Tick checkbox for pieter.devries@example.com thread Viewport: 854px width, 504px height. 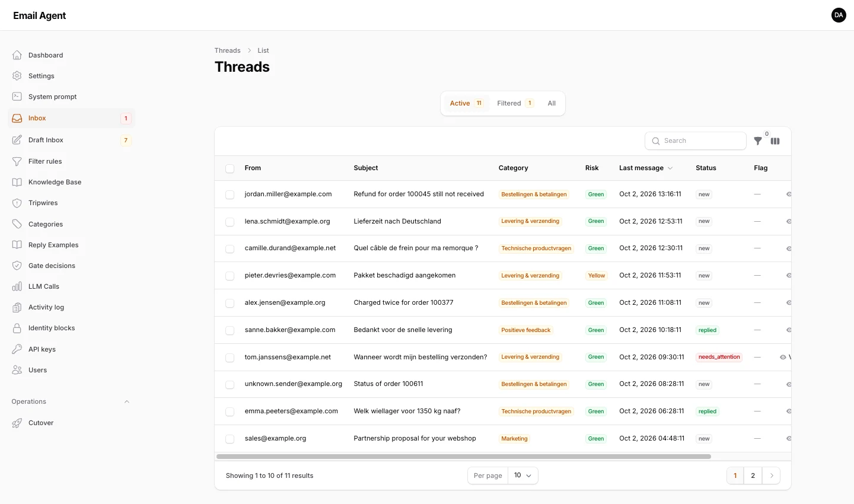pos(230,276)
